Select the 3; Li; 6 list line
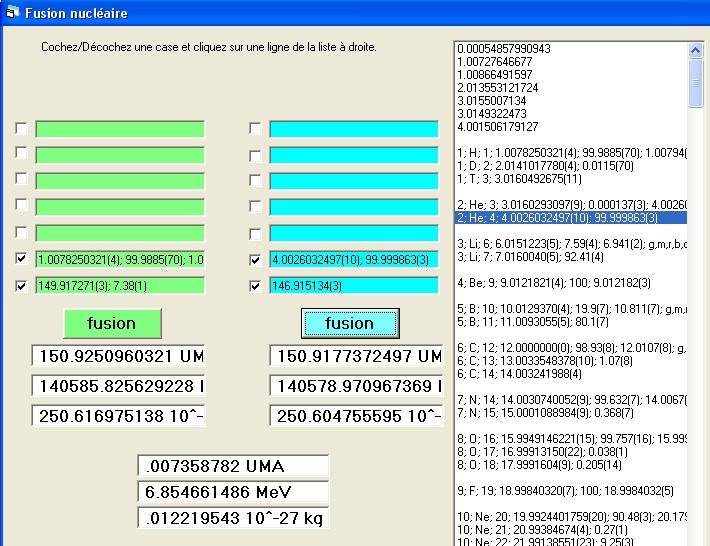Viewport: 710px width, 546px height. coord(571,244)
